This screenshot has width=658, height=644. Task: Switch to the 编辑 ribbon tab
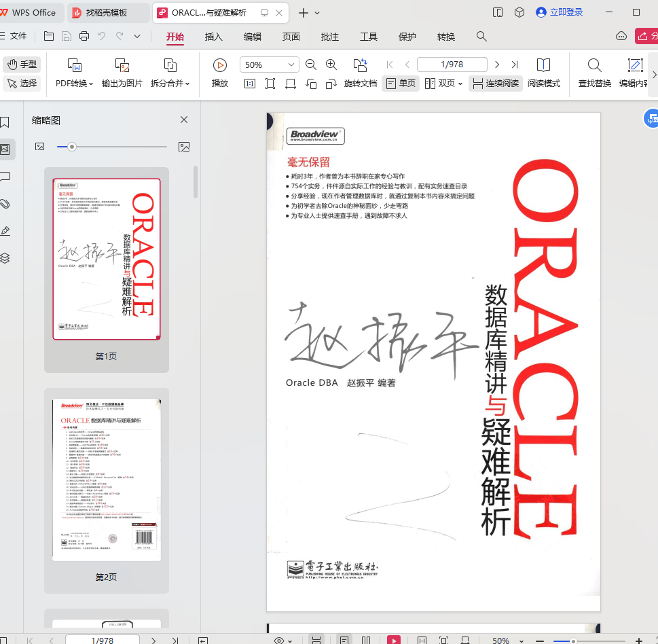[x=252, y=37]
